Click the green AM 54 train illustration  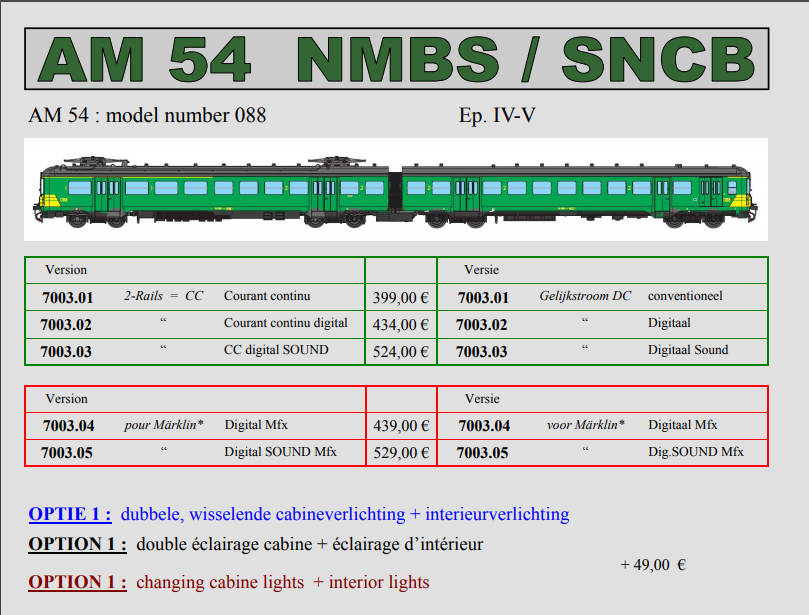click(x=396, y=191)
